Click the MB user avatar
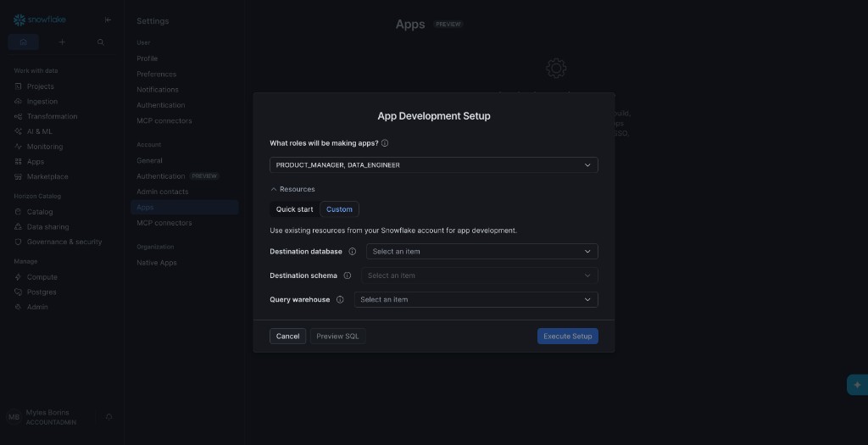868x445 pixels. (x=14, y=417)
